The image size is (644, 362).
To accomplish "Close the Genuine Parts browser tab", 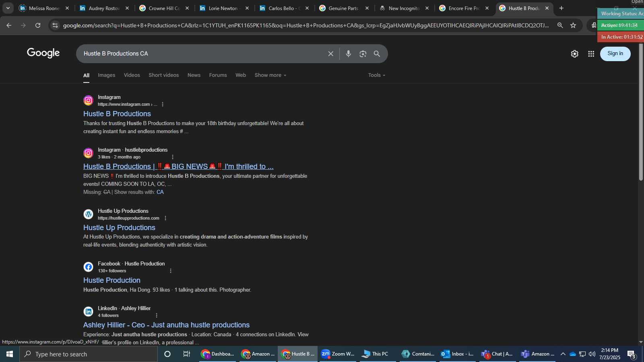I will point(367,8).
